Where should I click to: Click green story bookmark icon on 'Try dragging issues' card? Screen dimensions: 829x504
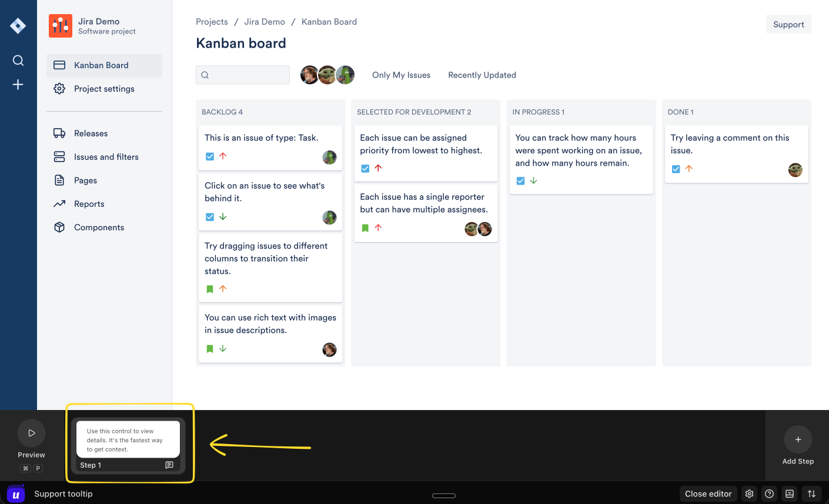pos(210,289)
